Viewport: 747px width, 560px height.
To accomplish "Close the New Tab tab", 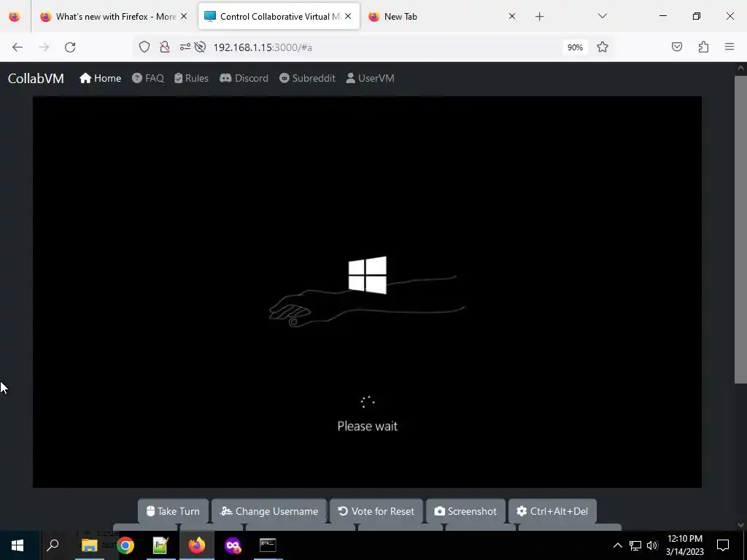I will 512,16.
